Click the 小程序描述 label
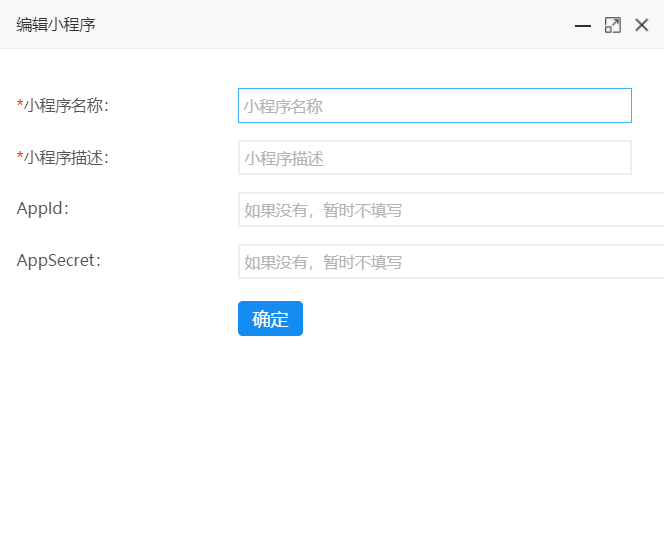This screenshot has width=664, height=535. (x=63, y=158)
